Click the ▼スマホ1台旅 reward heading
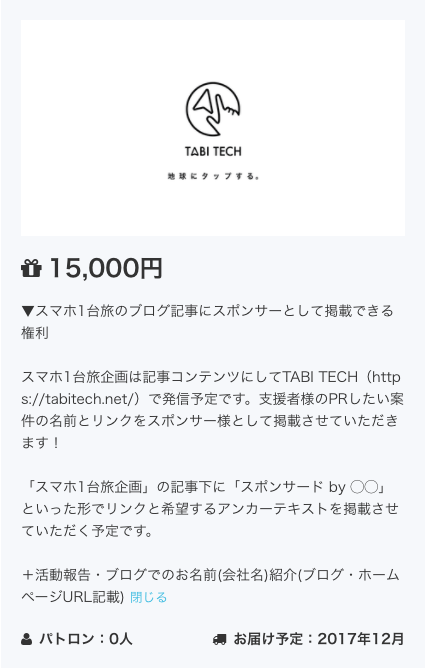This screenshot has width=425, height=668. (x=207, y=322)
